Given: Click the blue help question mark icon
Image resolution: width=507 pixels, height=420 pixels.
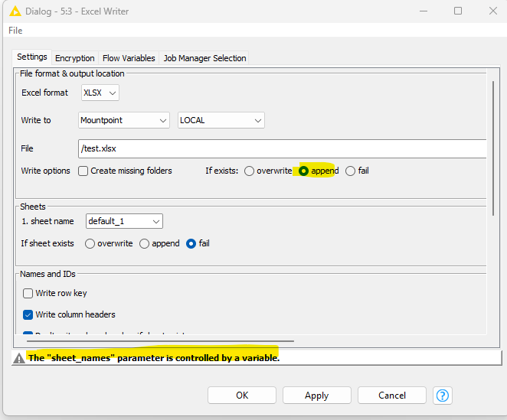Looking at the screenshot, I should [442, 396].
